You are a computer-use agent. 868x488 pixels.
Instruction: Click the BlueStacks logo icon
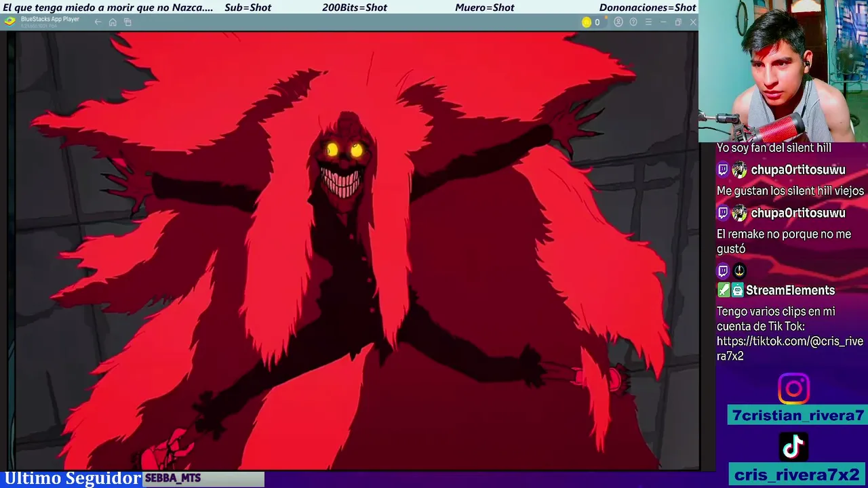[9, 21]
